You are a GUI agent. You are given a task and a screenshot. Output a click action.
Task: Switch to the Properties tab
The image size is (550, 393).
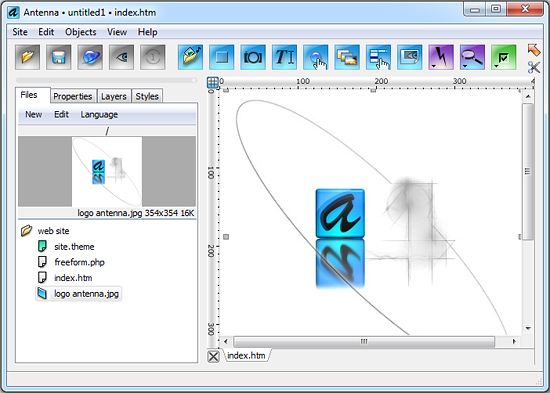[x=73, y=96]
